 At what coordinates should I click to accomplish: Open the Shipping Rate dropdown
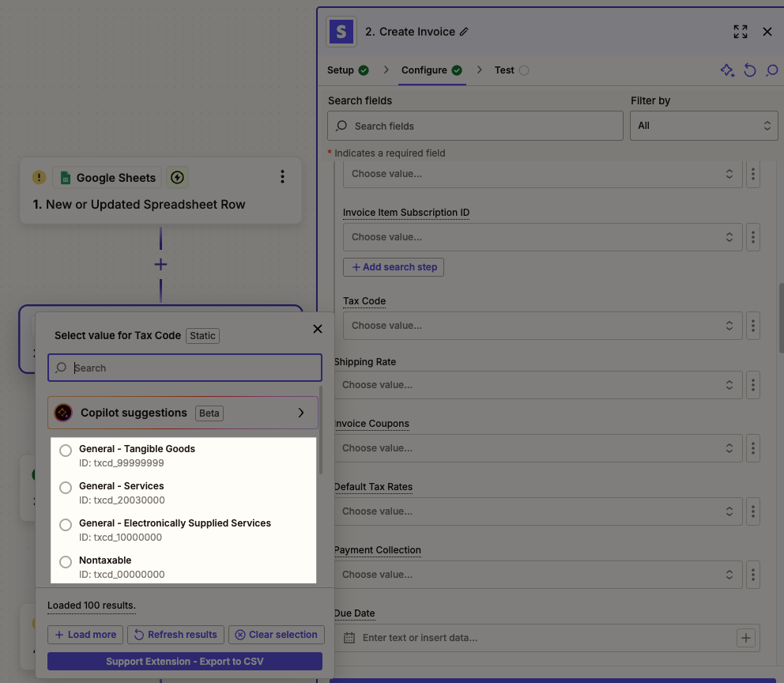[537, 385]
